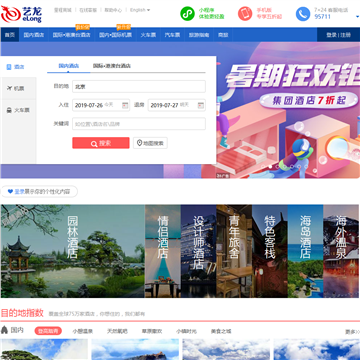Open the 国内酒店 nav menu item
Screen dimensions: 360x360
[34, 35]
